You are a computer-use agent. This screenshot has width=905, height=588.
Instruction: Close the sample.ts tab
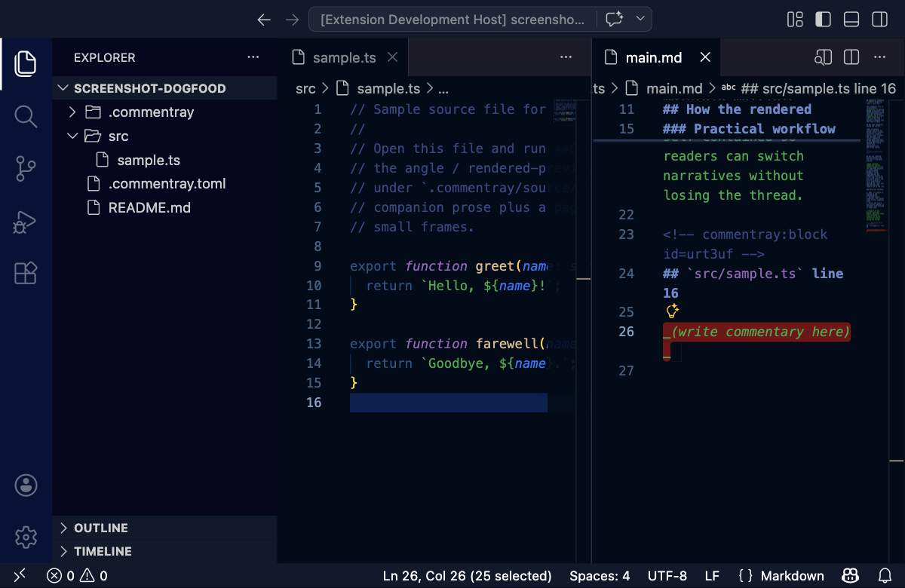point(391,57)
